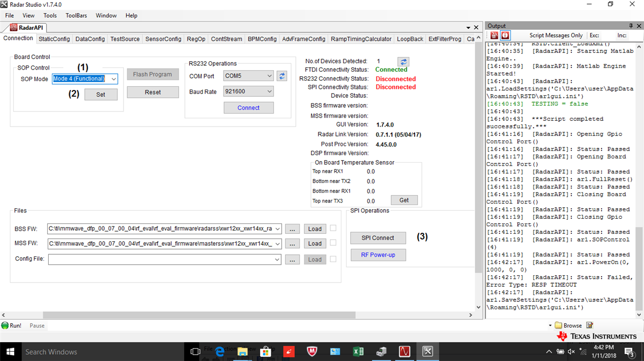The width and height of the screenshot is (644, 361).
Task: Refresh the COM Port list
Action: pyautogui.click(x=282, y=76)
